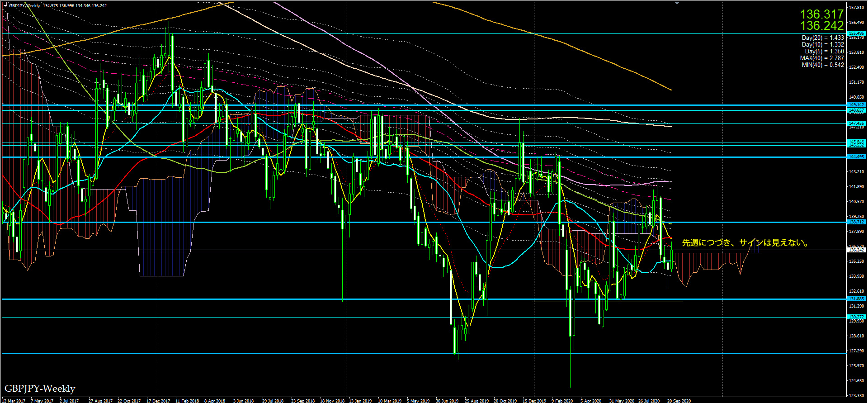The width and height of the screenshot is (868, 403).
Task: Click the 13 Jan 2019 date label
Action: coord(360,401)
